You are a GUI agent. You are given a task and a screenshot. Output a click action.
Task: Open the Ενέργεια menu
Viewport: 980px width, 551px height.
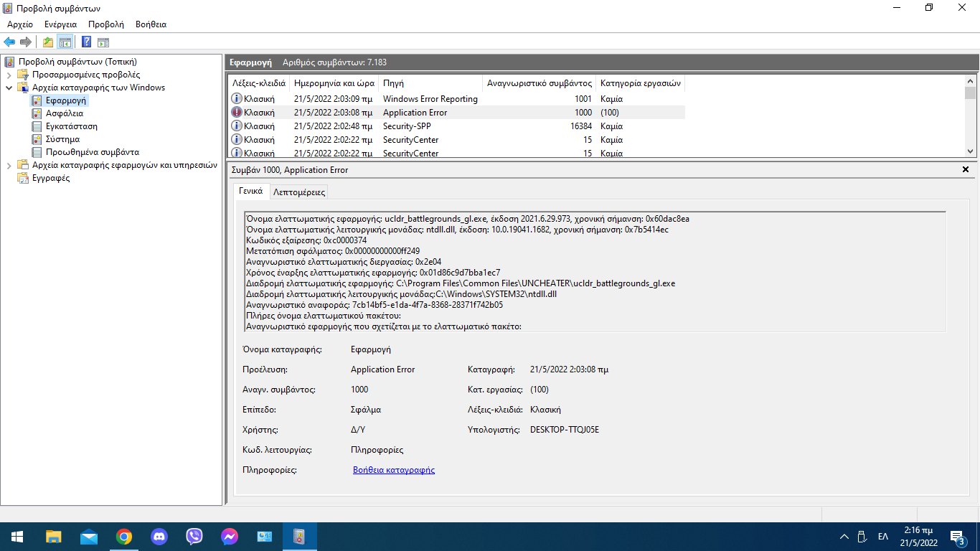click(60, 24)
